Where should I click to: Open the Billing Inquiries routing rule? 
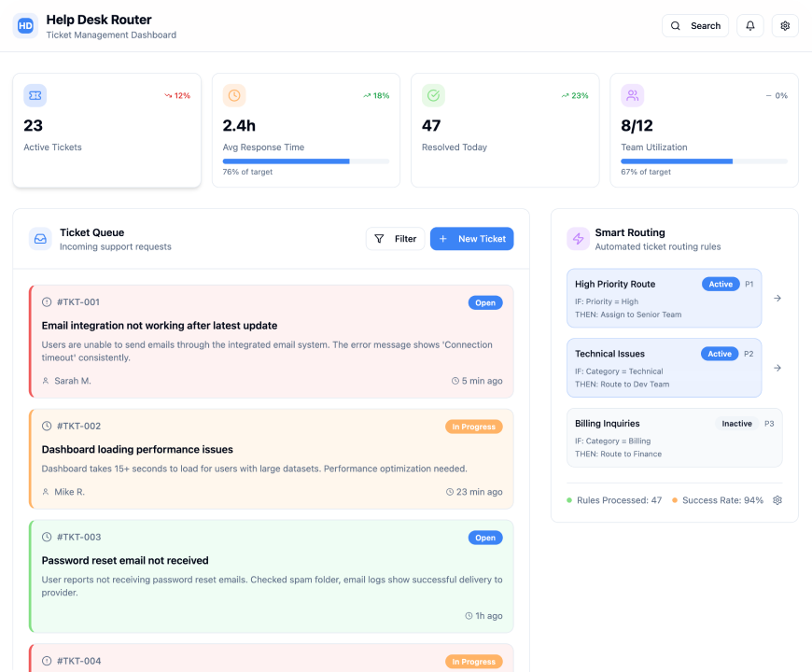(674, 438)
